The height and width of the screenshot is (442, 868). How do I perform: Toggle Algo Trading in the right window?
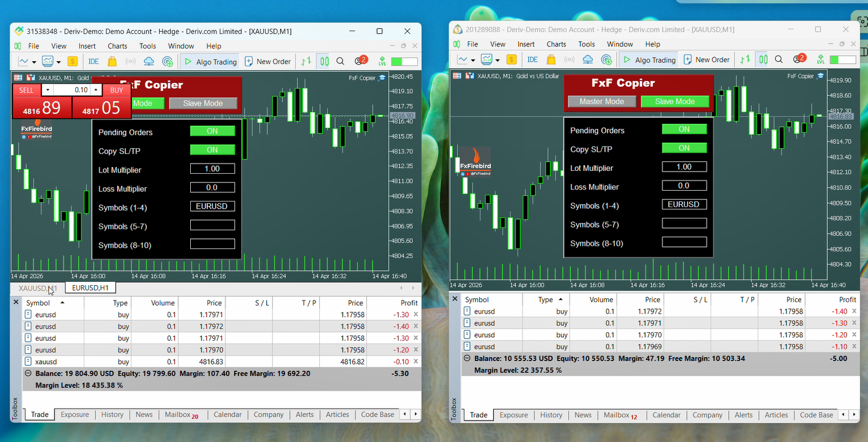[x=649, y=59]
